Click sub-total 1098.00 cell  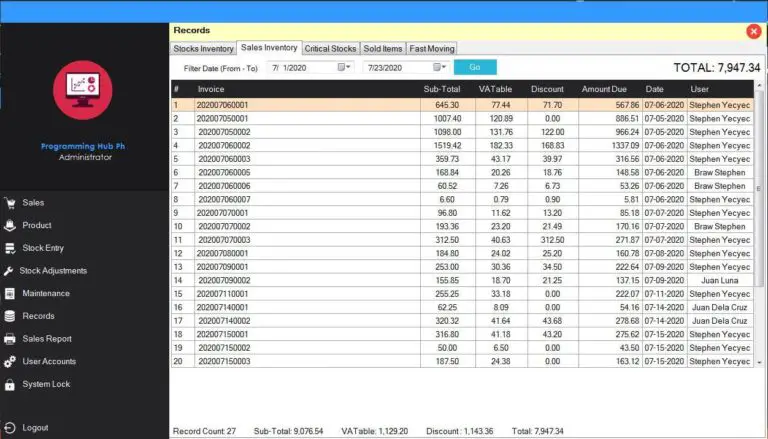pos(448,132)
